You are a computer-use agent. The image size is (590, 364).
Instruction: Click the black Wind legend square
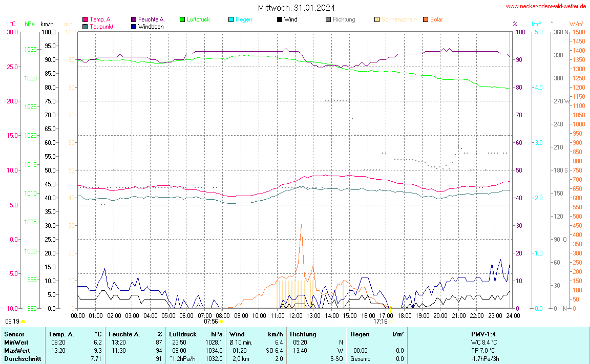(280, 19)
